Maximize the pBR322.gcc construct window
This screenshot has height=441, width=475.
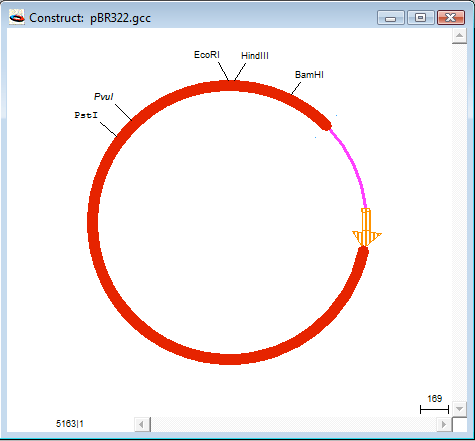coord(420,18)
